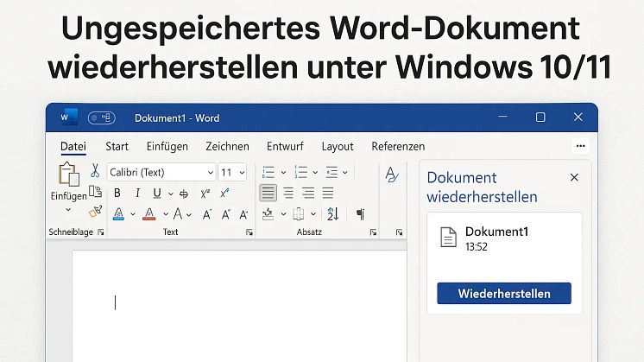Toggle bold formatting with the B button
This screenshot has height=362, width=644.
pyautogui.click(x=117, y=193)
